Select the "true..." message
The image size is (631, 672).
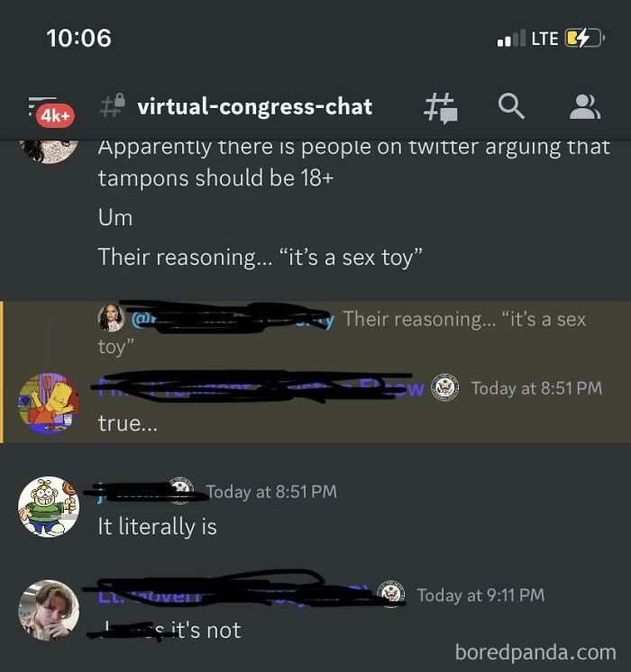click(128, 423)
